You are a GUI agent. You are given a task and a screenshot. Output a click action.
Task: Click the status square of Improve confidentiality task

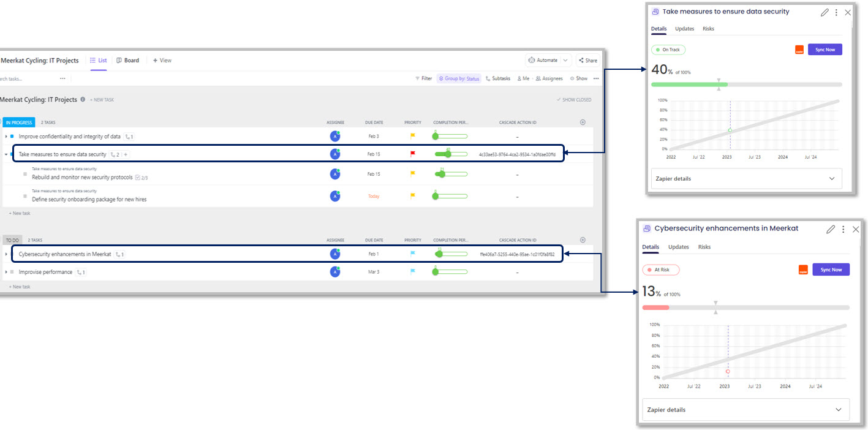(x=12, y=136)
